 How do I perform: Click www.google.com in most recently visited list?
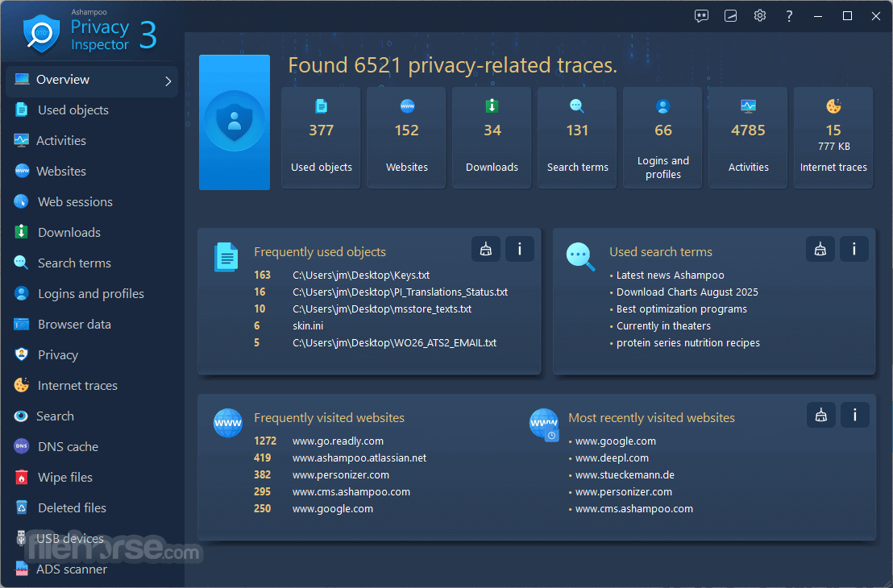click(x=616, y=441)
